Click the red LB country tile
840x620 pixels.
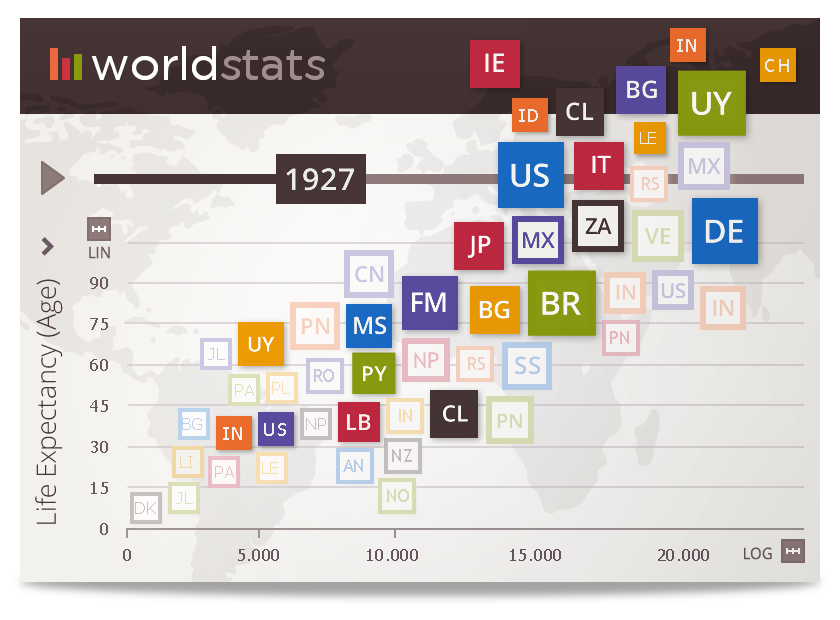pos(358,422)
